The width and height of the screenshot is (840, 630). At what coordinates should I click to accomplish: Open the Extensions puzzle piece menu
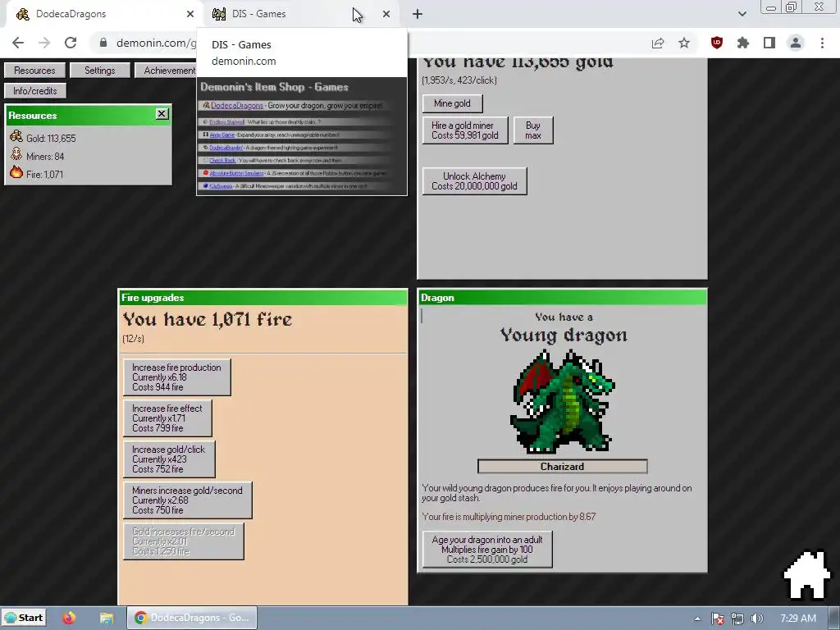[x=743, y=43]
